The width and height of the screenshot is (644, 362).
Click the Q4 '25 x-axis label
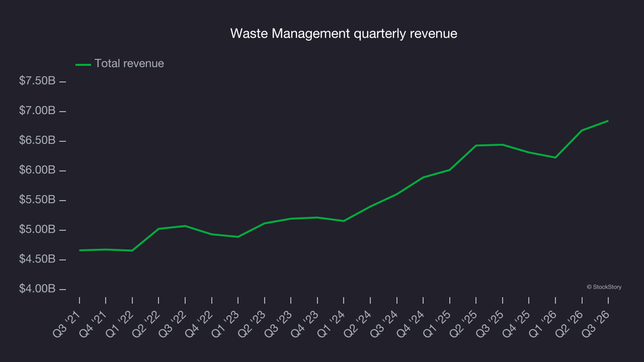517,324
